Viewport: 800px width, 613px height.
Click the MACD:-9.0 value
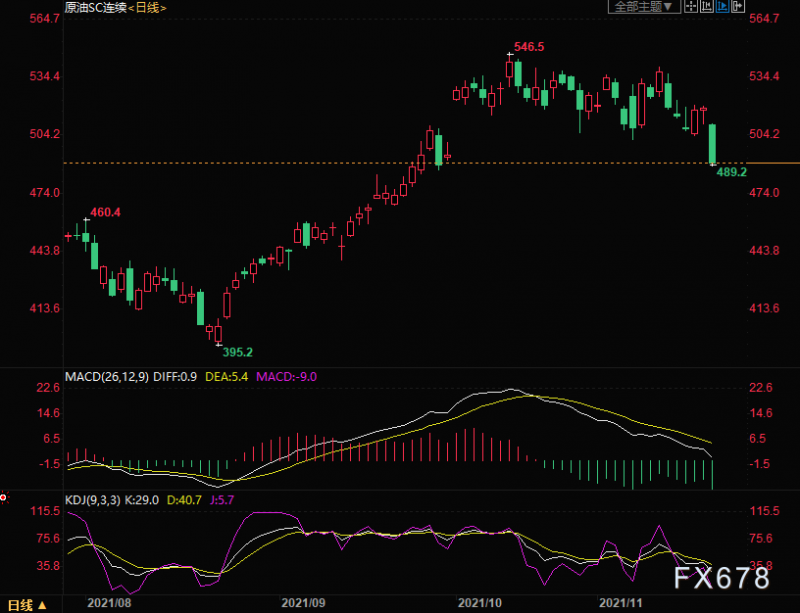[286, 377]
